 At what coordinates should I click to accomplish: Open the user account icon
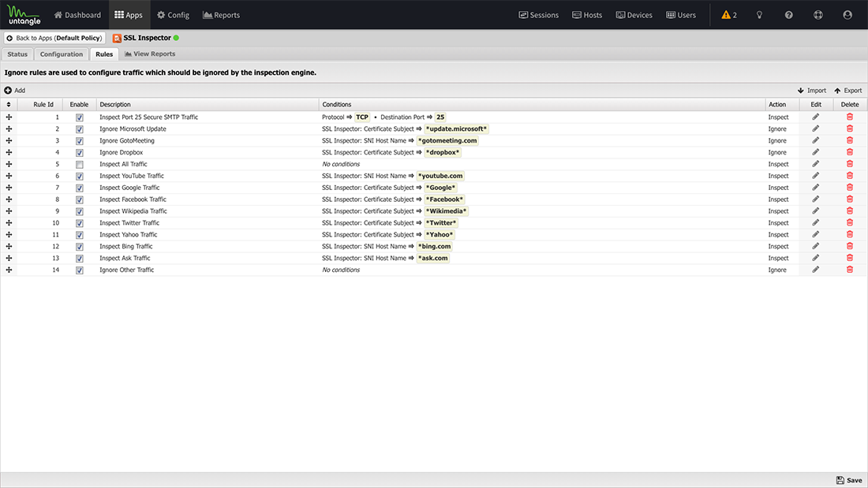pyautogui.click(x=847, y=15)
